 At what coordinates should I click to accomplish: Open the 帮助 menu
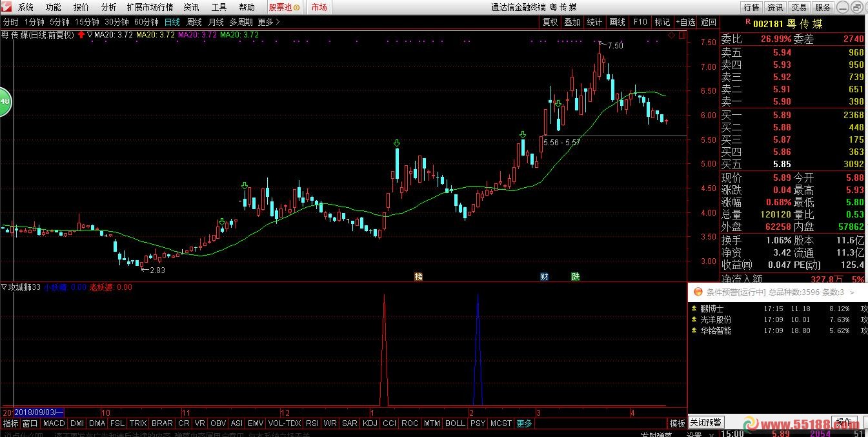(x=247, y=7)
